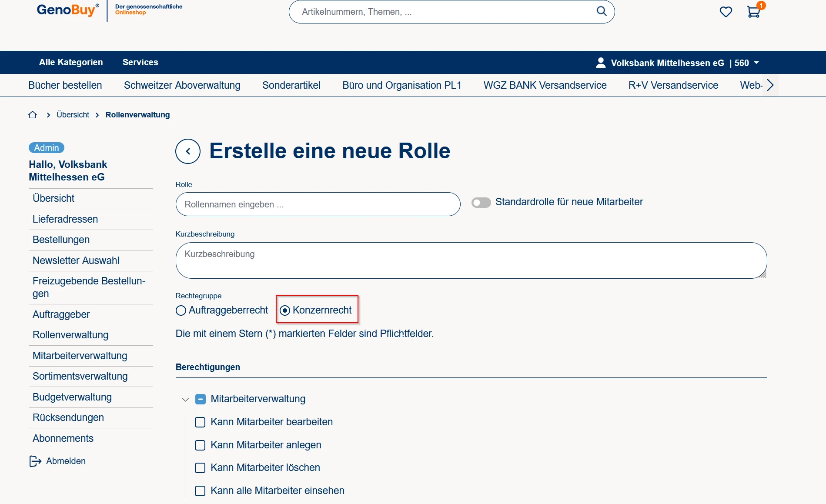Collapse the Mitarbeiterverwaltung permissions group
The image size is (826, 504).
(185, 399)
